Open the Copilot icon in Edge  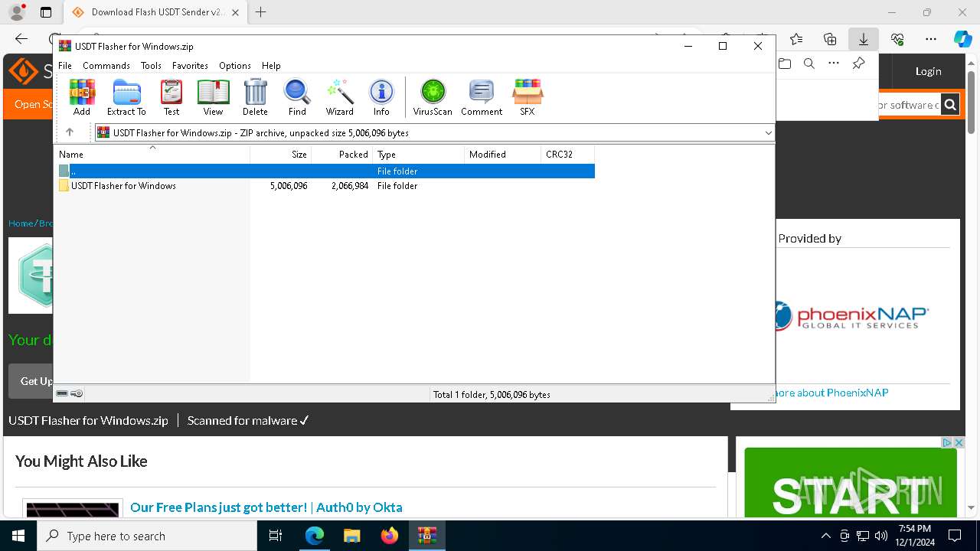pos(962,39)
